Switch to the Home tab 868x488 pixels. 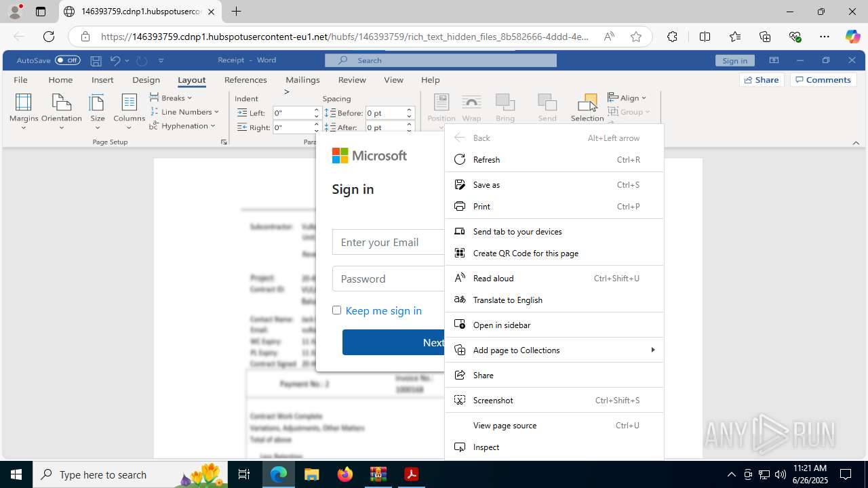point(60,80)
